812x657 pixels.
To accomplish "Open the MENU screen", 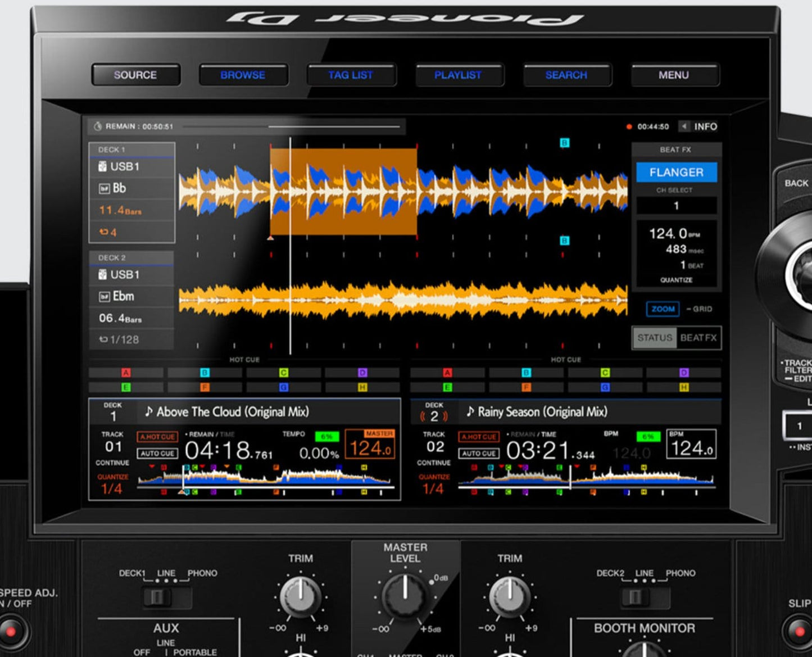I will 674,74.
